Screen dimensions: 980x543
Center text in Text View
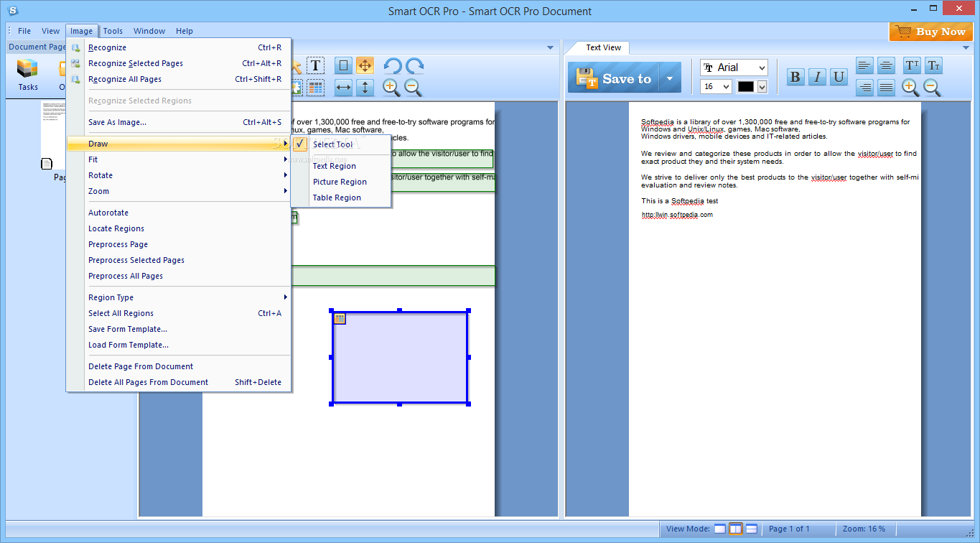(x=886, y=66)
